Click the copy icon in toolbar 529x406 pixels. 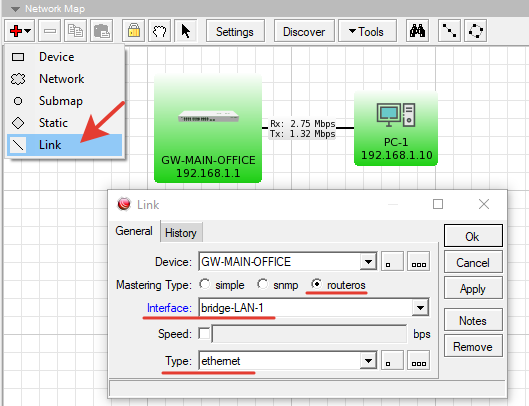tap(75, 31)
